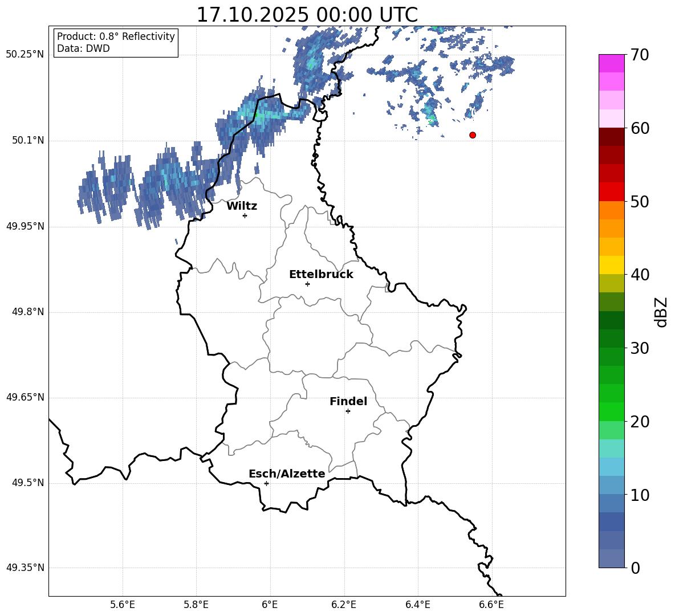Select the Ettelbruck city label
Viewport: 675px width, 616px height.
click(x=321, y=275)
